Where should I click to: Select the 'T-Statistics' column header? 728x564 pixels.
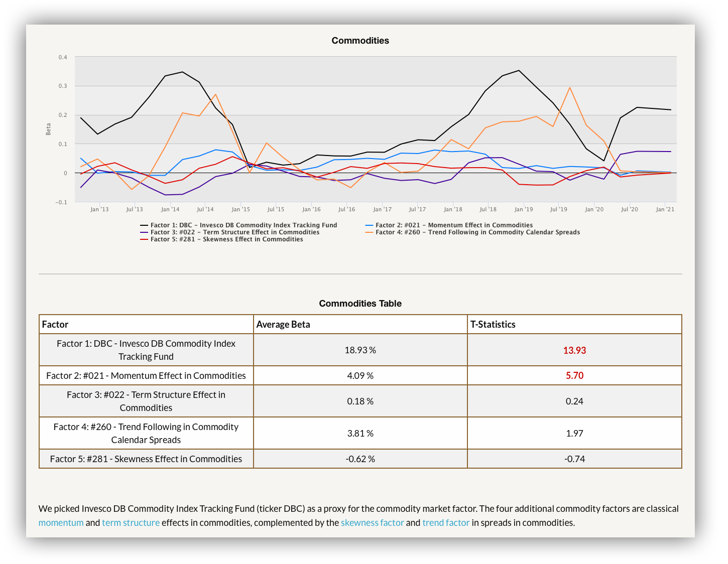pos(574,324)
